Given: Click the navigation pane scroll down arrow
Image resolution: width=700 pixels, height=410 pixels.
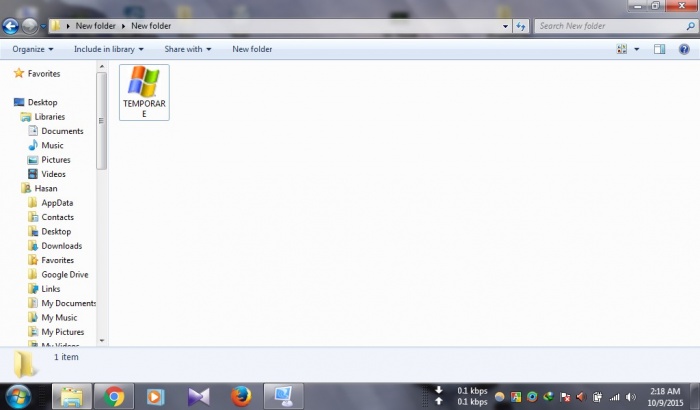Looking at the screenshot, I should click(102, 341).
